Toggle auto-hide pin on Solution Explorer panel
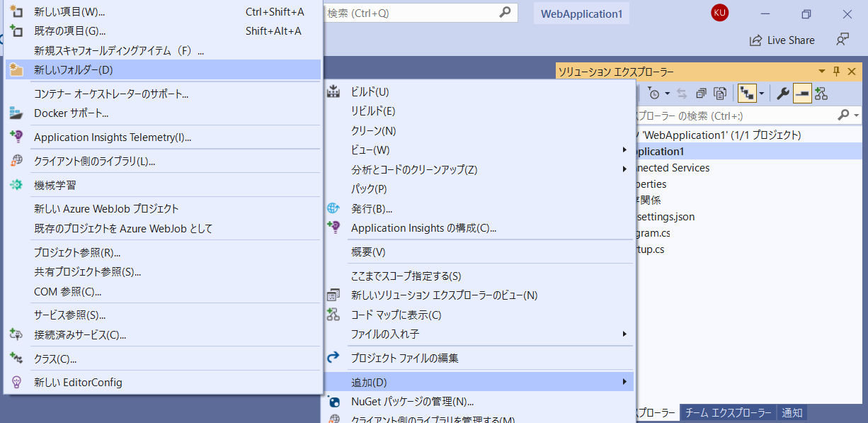Image resolution: width=868 pixels, height=423 pixels. (x=835, y=72)
